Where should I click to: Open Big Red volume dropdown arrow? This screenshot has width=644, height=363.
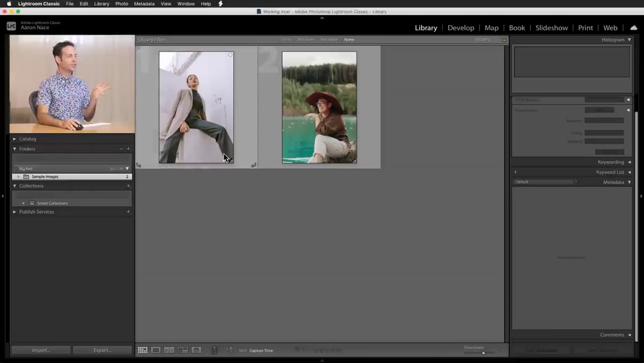coord(127,169)
